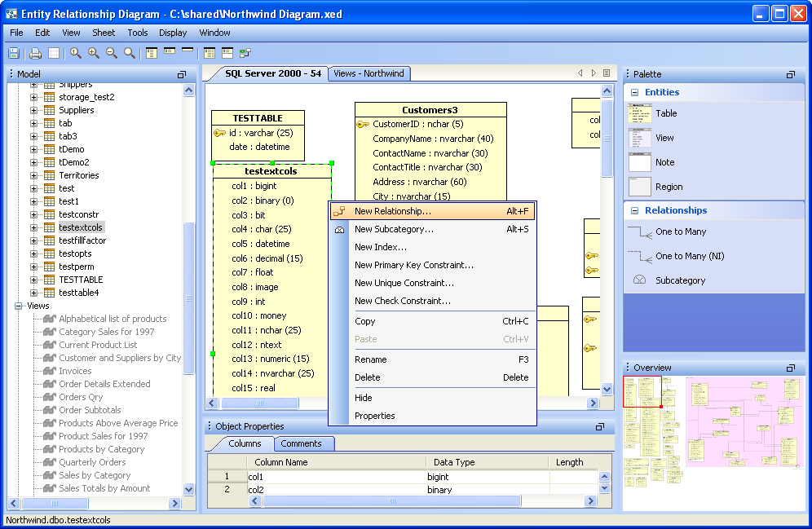Select the One to Many (NI) relationship tool

pyautogui.click(x=689, y=256)
